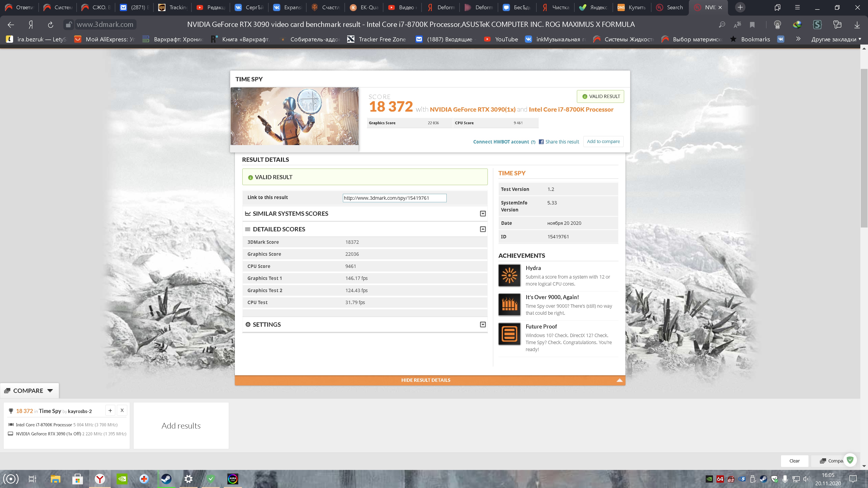Expand the Similar Systems Scores section
This screenshot has width=868, height=488.
pos(483,213)
